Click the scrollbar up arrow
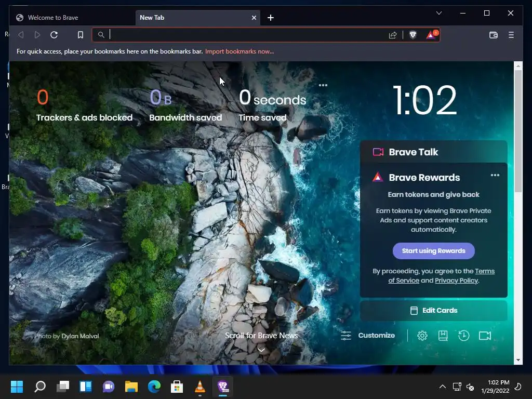The width and height of the screenshot is (532, 399). (x=518, y=66)
